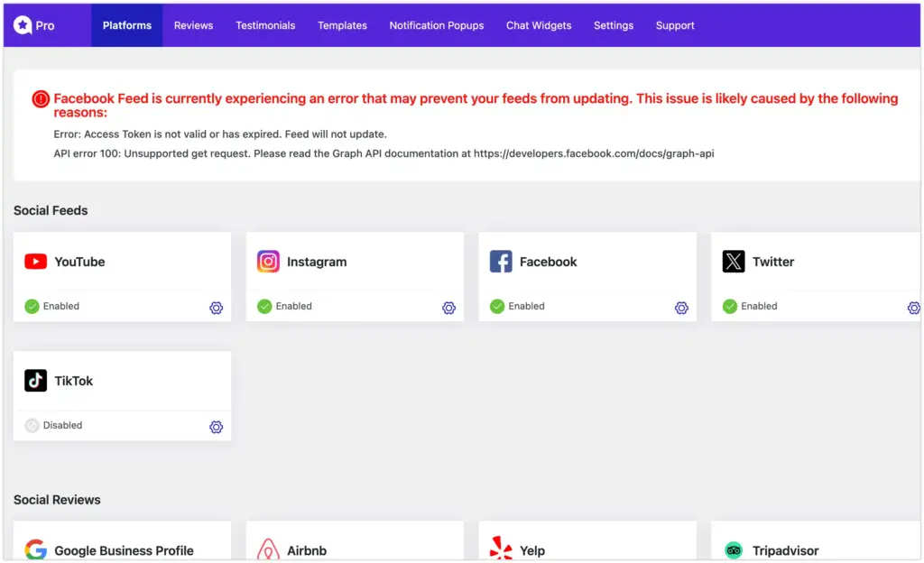Select the Notification Popups tab
This screenshot has height=563, width=924.
coord(437,25)
